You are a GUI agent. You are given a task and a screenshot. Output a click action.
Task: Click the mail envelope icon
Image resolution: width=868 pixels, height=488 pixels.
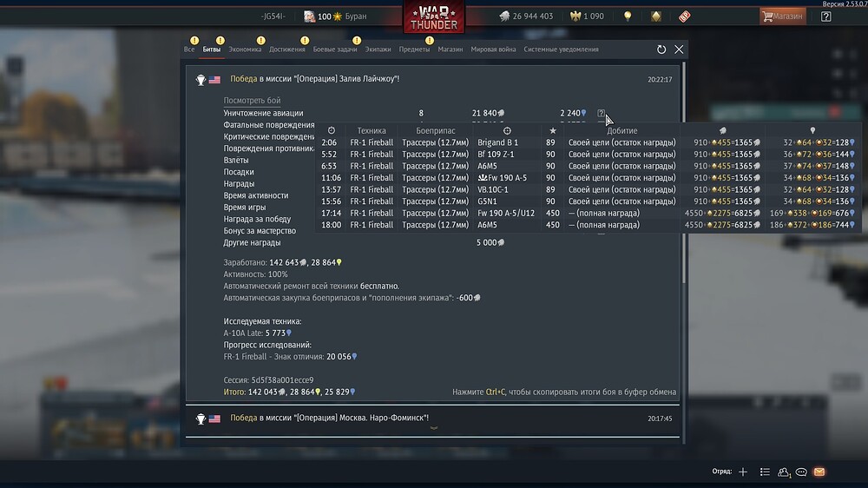click(x=819, y=472)
